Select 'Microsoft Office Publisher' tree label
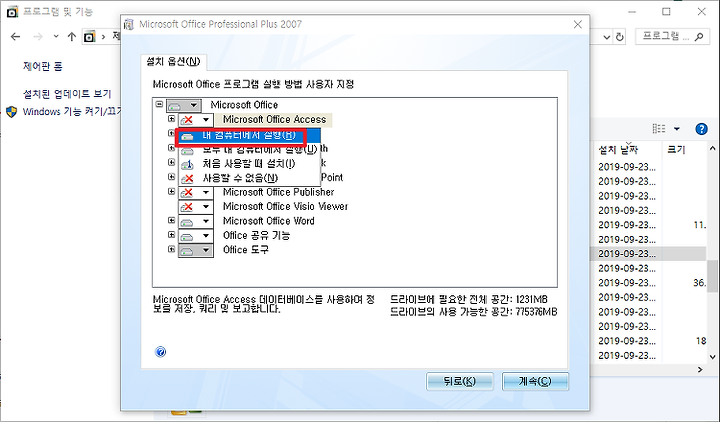The height and width of the screenshot is (422, 720). tap(278, 192)
